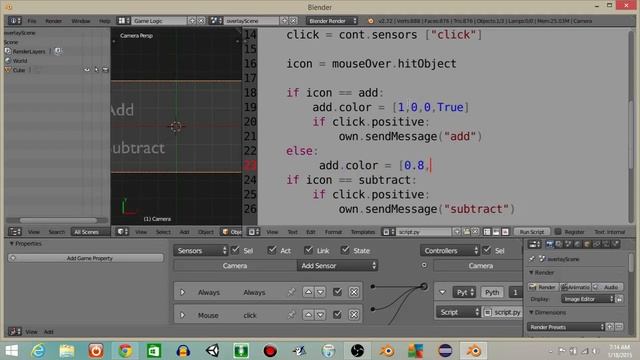Viewport: 640px width, 360px height.
Task: Toggle Sensors Link checkbox
Action: tap(309, 250)
